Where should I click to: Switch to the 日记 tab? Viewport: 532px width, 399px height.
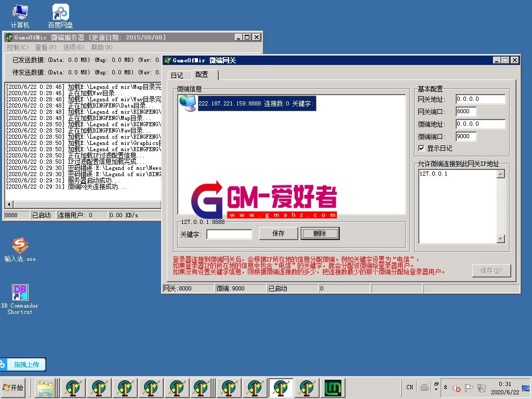177,75
